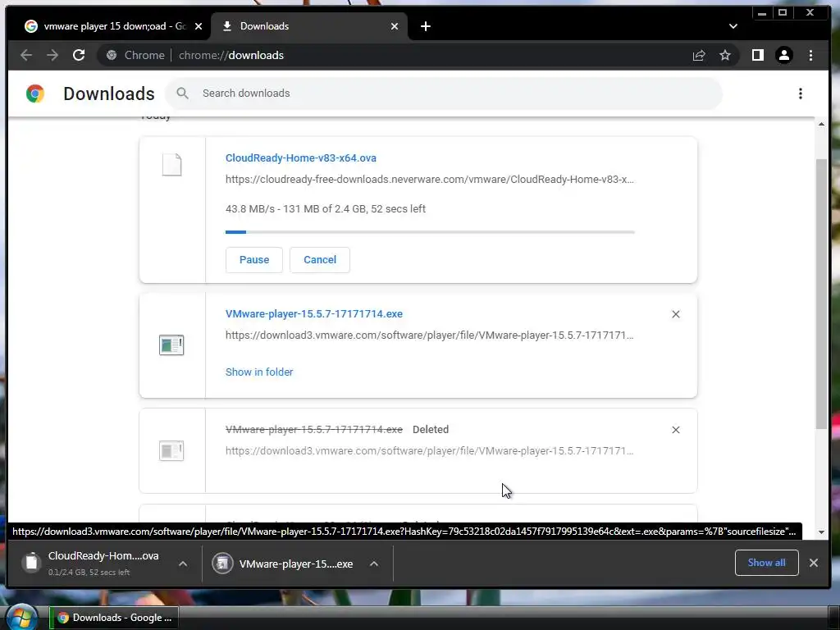Close the vmware player search tab

tap(199, 26)
